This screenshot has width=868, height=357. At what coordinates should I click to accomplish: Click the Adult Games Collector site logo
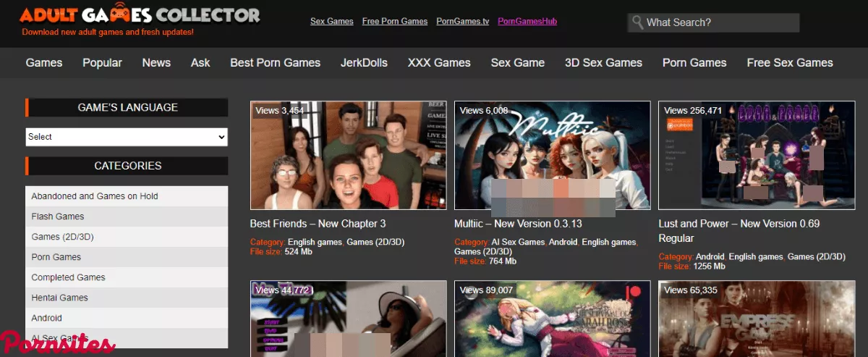coord(140,15)
